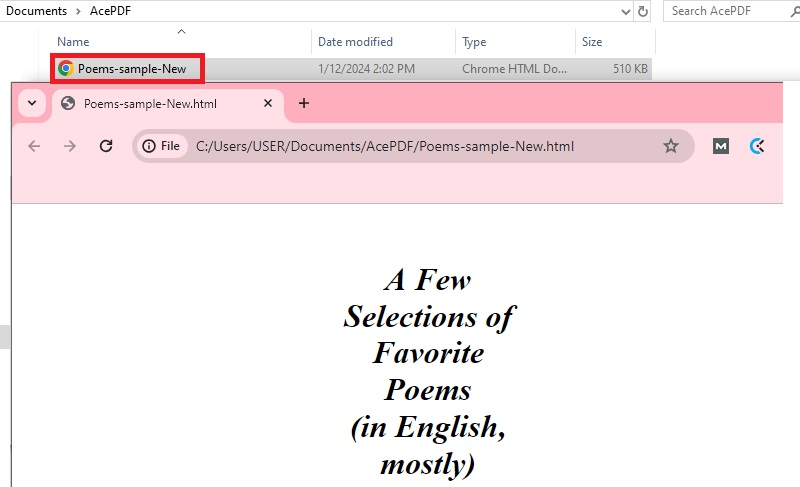Click the Documents breadcrumb in Explorer
The width and height of the screenshot is (800, 487).
[36, 11]
